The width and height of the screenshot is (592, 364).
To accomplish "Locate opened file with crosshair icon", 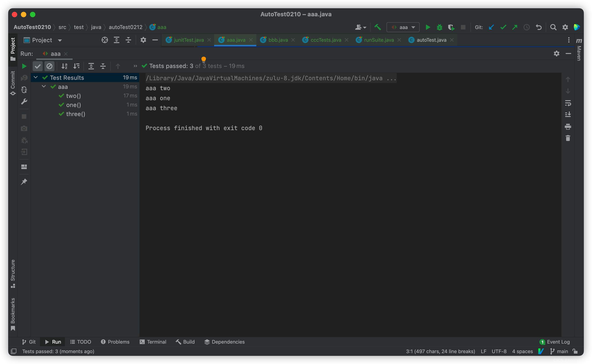I will click(105, 40).
